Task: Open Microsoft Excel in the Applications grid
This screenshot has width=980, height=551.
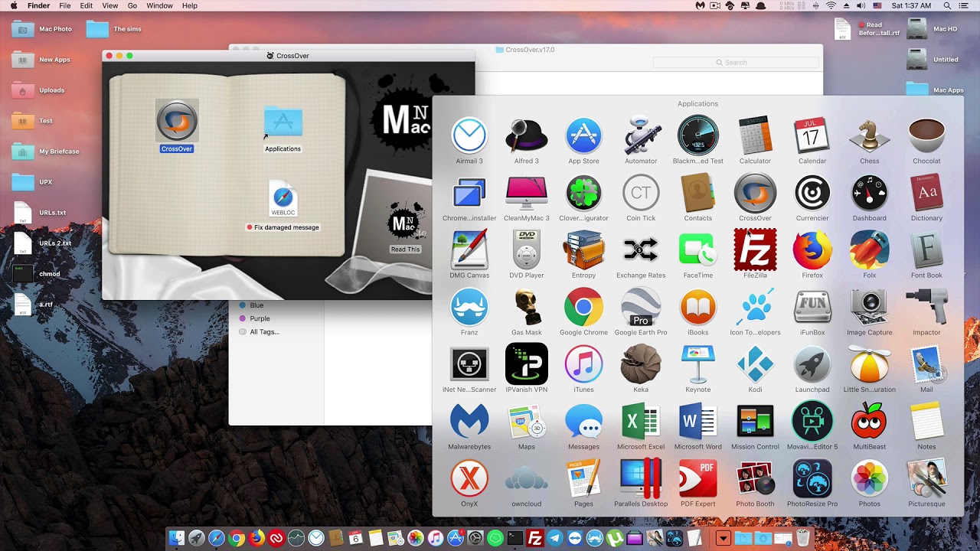Action: pyautogui.click(x=641, y=422)
